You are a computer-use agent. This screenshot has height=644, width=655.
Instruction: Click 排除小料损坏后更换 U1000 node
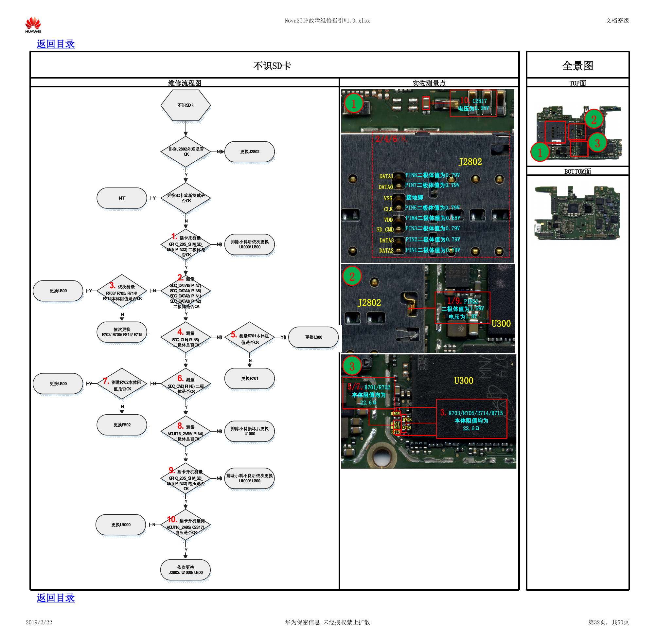(250, 431)
